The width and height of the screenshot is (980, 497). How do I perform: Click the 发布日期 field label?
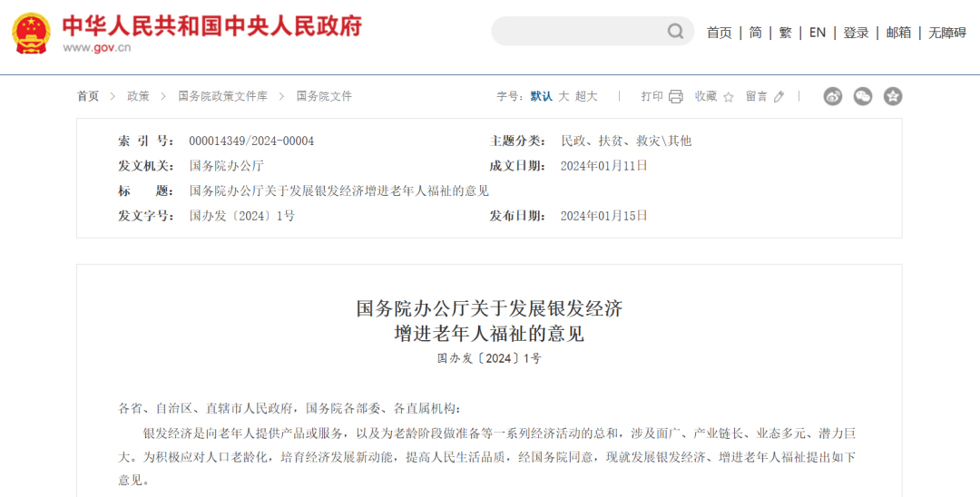(518, 216)
